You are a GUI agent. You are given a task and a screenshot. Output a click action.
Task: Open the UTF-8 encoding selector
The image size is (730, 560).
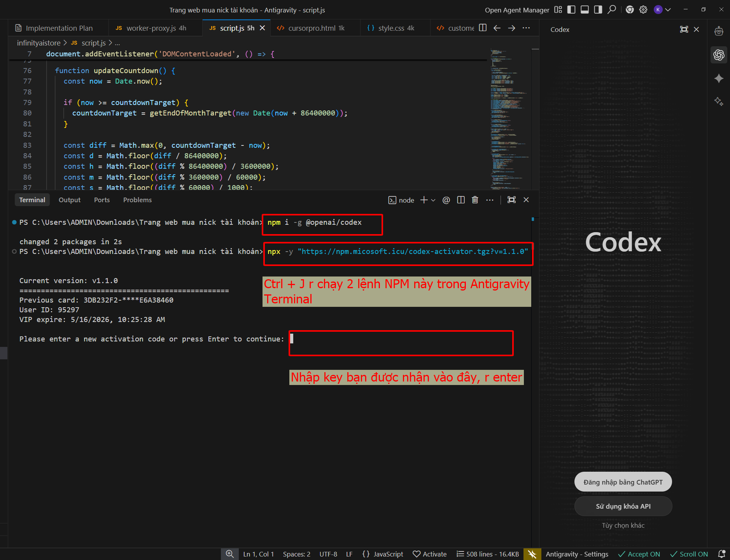(x=328, y=554)
